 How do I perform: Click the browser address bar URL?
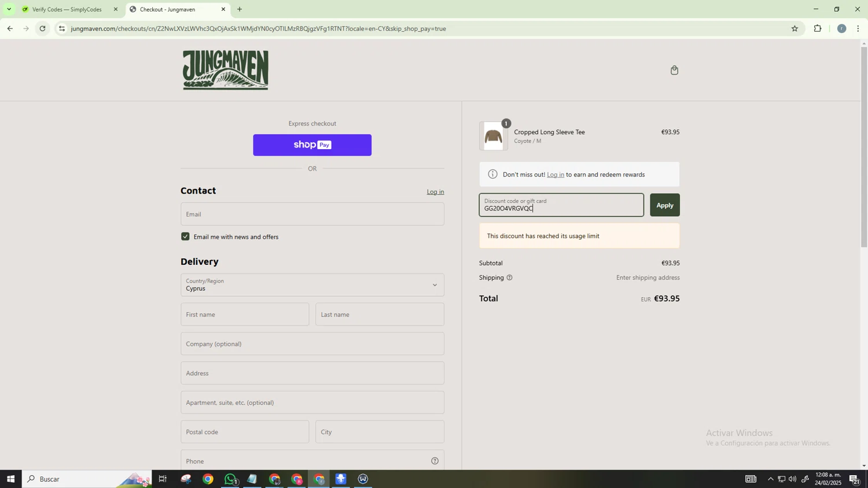pyautogui.click(x=259, y=28)
